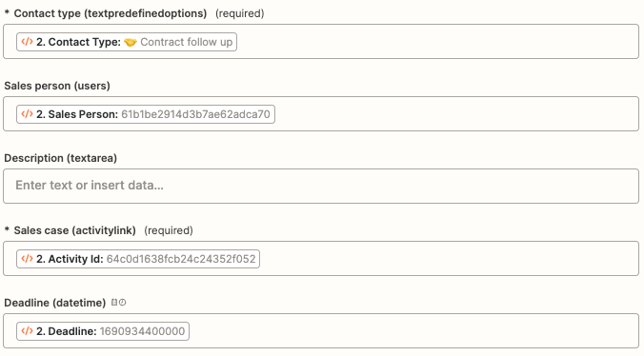Click the clock icon beside Deadline label
The height and width of the screenshot is (356, 644).
[x=122, y=303]
